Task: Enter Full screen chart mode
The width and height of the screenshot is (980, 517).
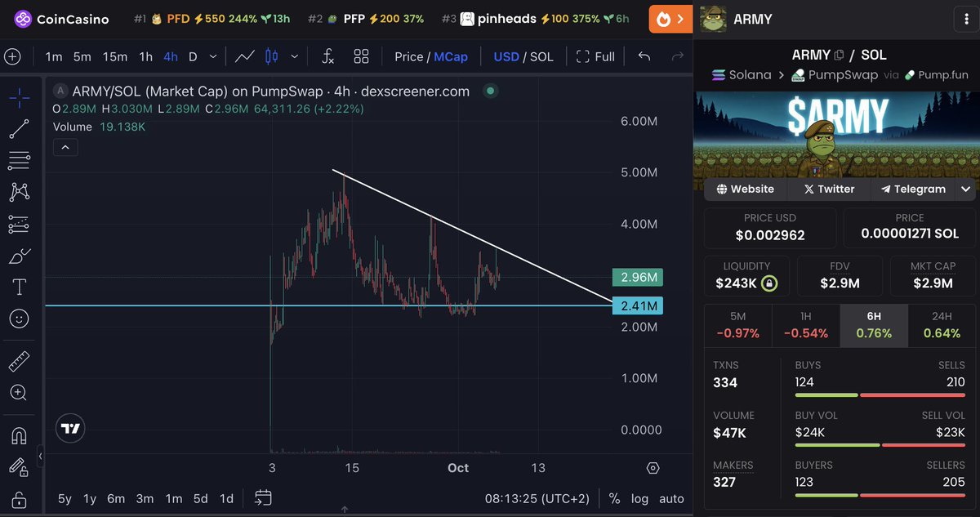Action: [x=596, y=56]
